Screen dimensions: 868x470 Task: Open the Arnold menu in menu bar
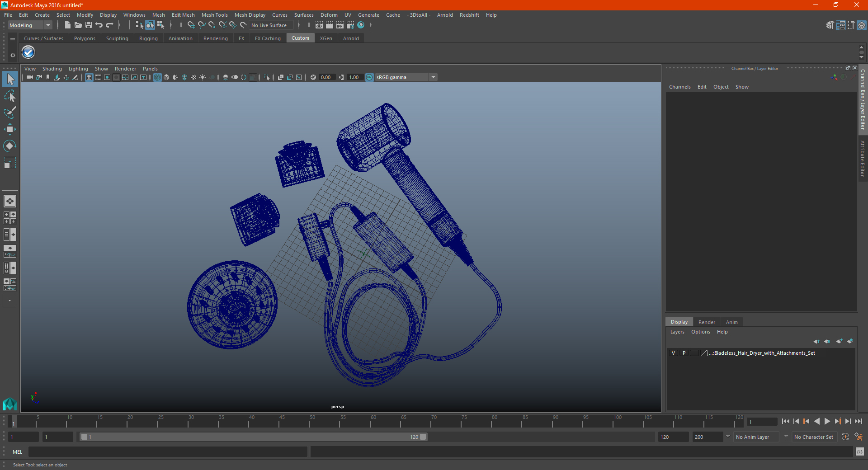click(x=445, y=15)
